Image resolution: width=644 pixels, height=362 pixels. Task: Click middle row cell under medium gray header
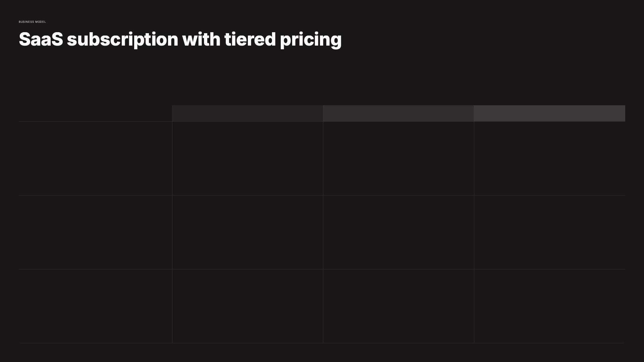(x=398, y=232)
